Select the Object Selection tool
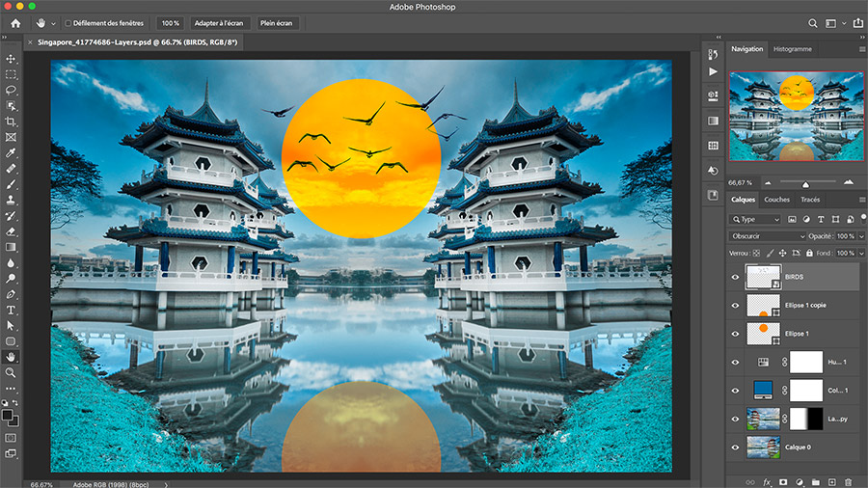868x488 pixels. pos(11,106)
